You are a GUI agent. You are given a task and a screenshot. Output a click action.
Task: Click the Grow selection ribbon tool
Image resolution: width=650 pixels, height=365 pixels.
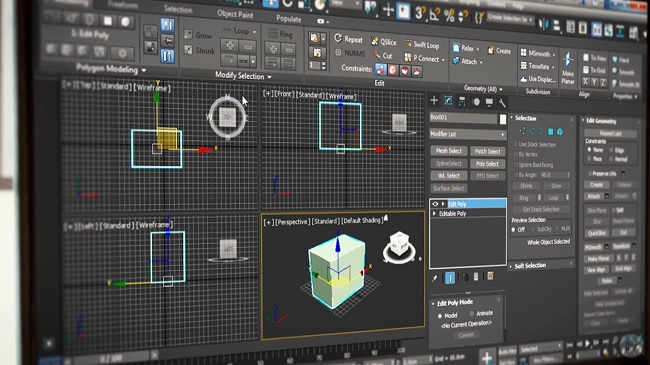pyautogui.click(x=198, y=35)
